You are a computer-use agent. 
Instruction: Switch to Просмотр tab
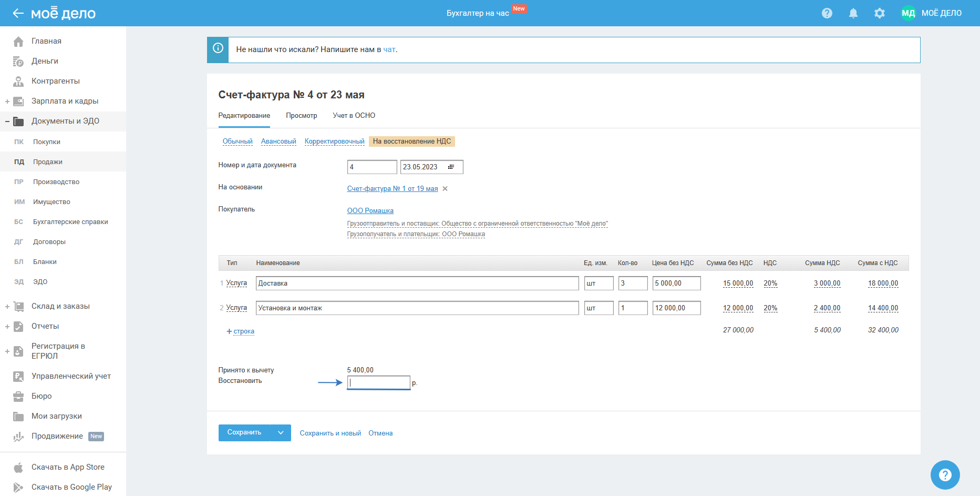[301, 116]
